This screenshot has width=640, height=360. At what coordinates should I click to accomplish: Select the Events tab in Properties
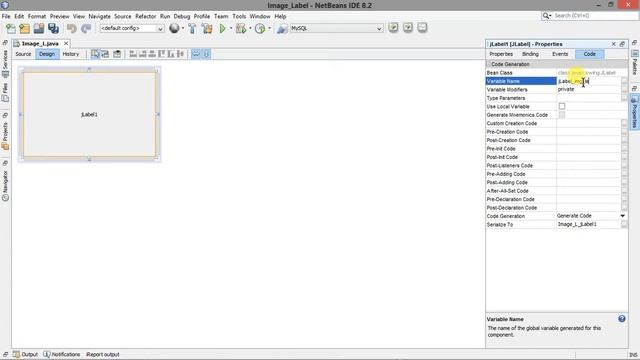[x=560, y=54]
